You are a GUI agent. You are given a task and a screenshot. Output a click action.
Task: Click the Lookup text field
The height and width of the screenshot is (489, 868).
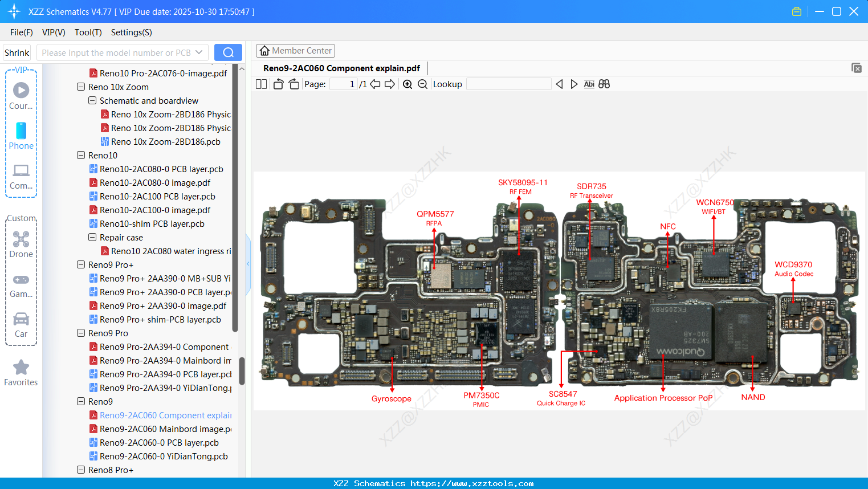click(x=509, y=84)
